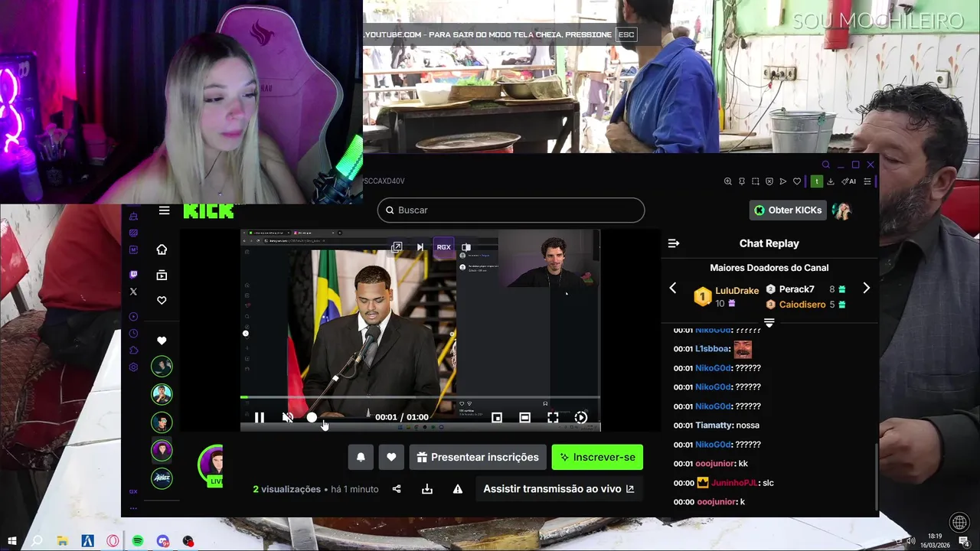Pause the clip video
980x551 pixels.
coord(260,417)
